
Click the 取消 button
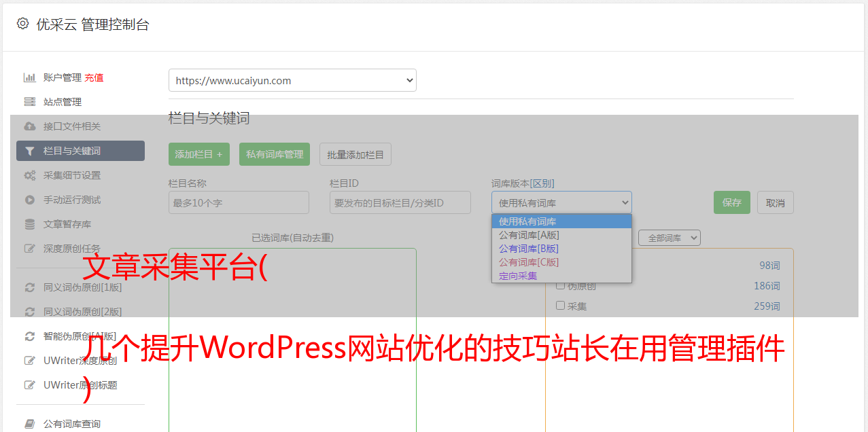[x=776, y=202]
